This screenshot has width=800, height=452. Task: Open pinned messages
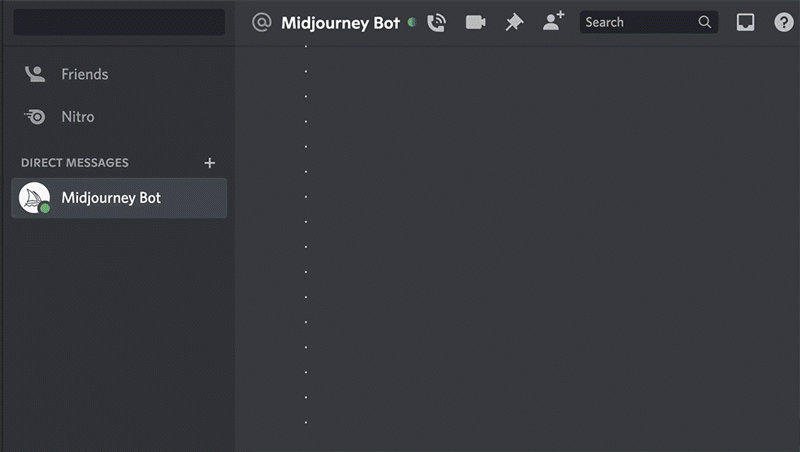[x=514, y=22]
